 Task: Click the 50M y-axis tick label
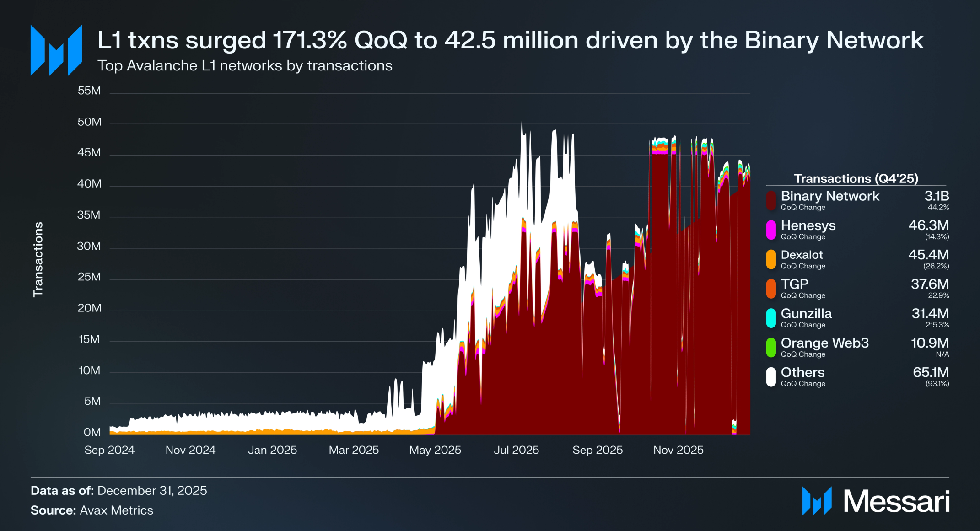(x=89, y=122)
